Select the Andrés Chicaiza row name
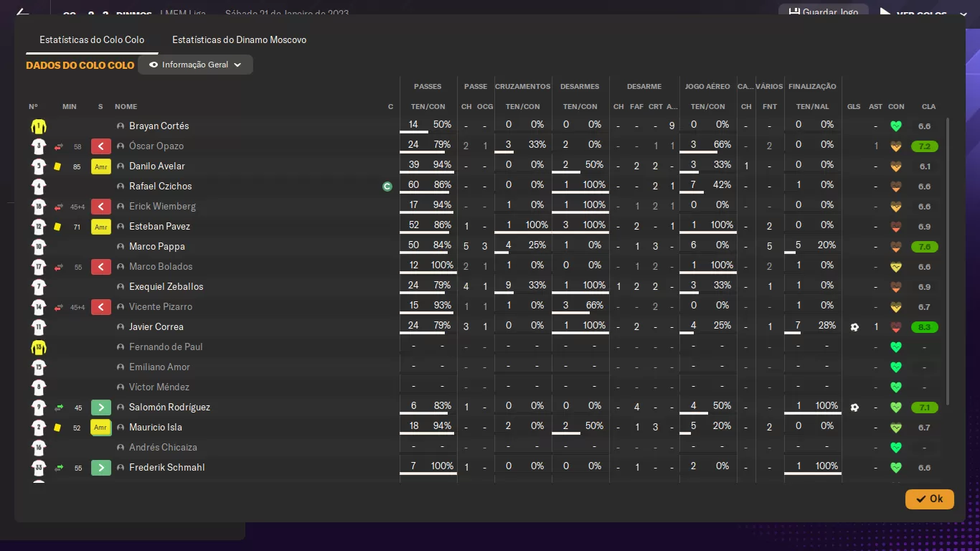 tap(163, 448)
